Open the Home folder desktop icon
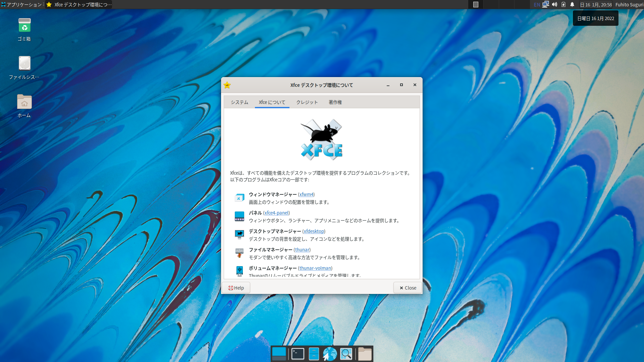The height and width of the screenshot is (362, 644). click(x=24, y=102)
